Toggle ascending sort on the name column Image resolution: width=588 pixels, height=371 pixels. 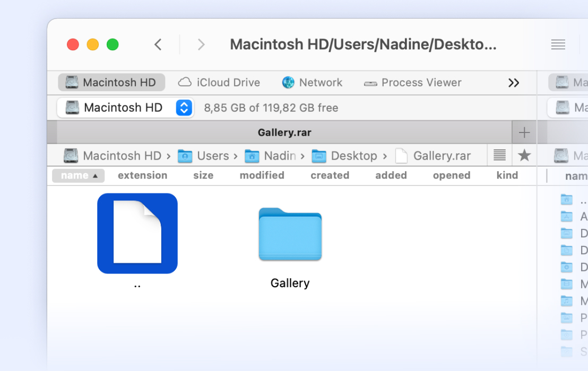tap(78, 175)
